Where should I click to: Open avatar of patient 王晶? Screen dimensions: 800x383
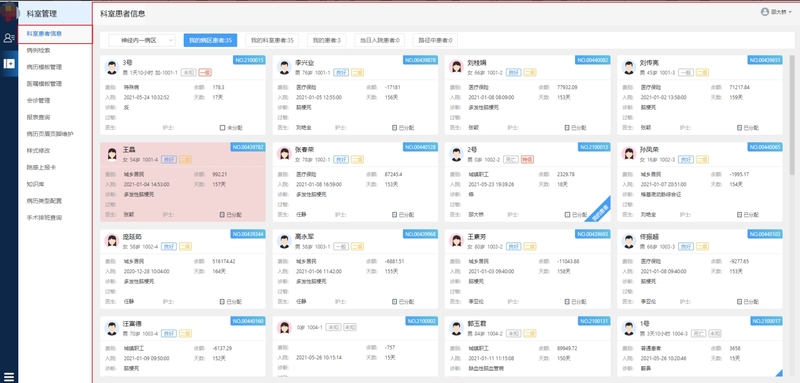click(x=112, y=154)
